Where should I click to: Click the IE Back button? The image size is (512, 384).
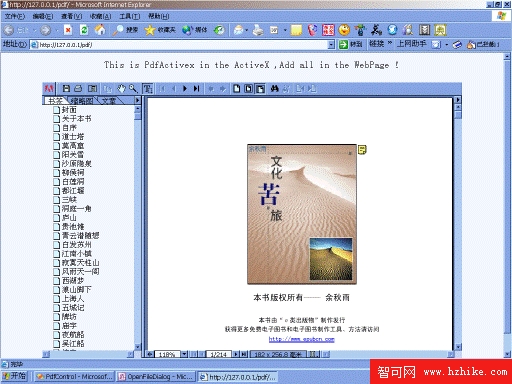pyautogui.click(x=9, y=30)
